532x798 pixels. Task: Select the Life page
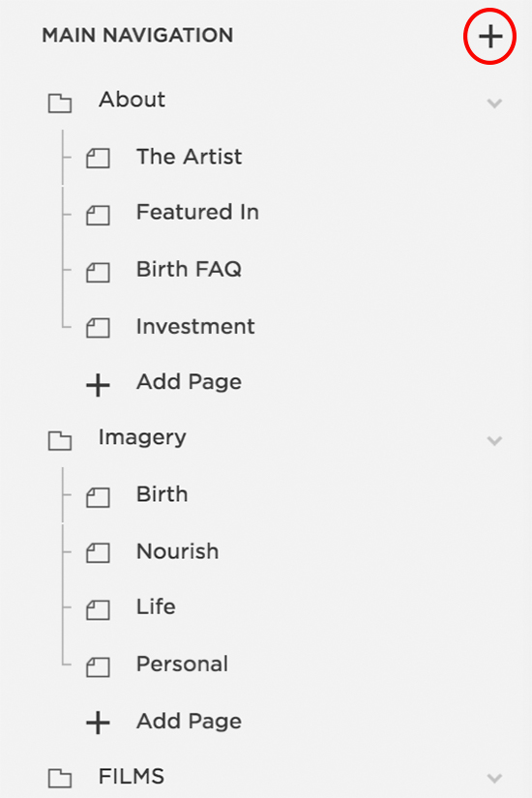156,606
